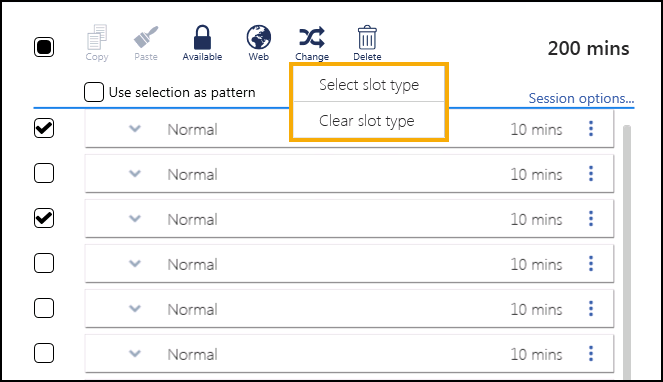
Task: Uncheck the third slot's checkbox
Action: pos(44,218)
